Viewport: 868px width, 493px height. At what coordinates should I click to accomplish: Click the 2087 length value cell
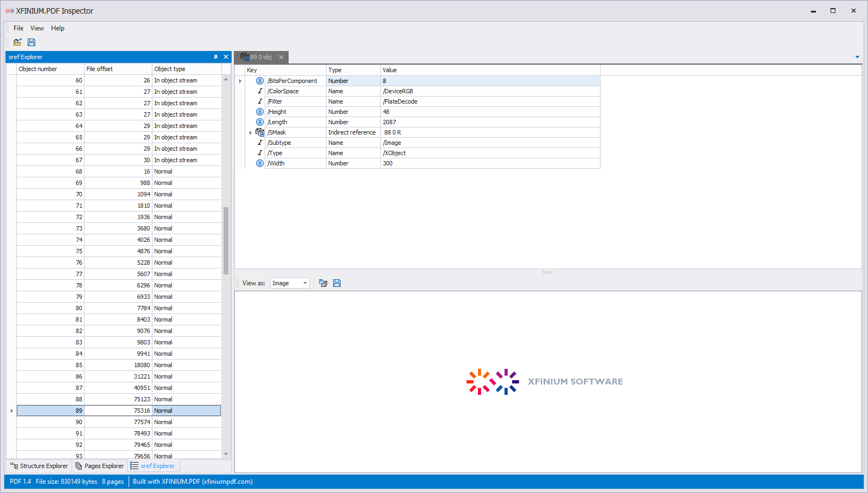[x=490, y=122]
